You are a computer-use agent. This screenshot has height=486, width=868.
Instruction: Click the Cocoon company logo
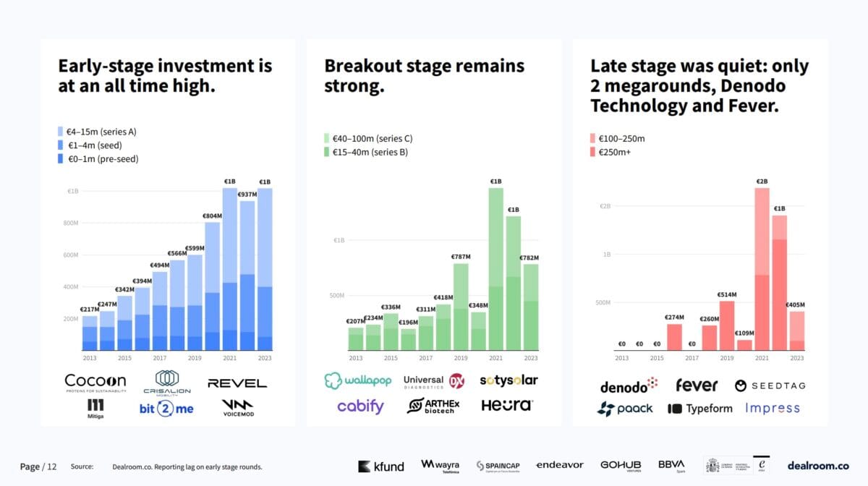(95, 383)
